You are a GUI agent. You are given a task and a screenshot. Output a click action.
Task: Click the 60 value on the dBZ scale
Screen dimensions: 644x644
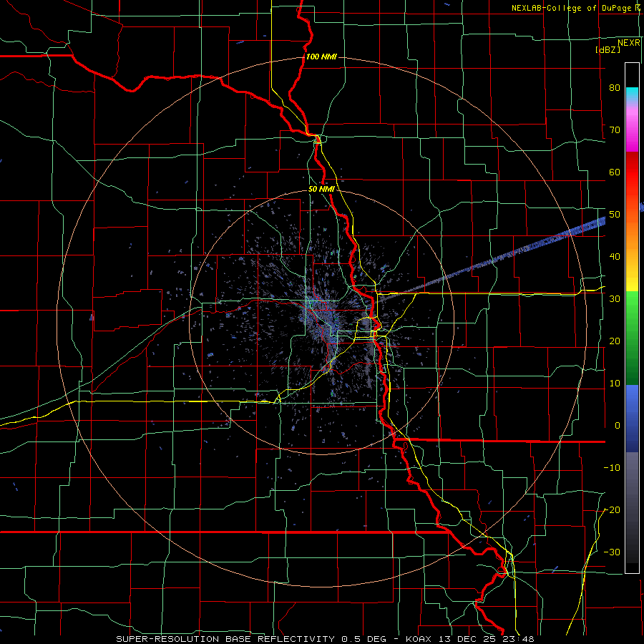click(x=615, y=172)
